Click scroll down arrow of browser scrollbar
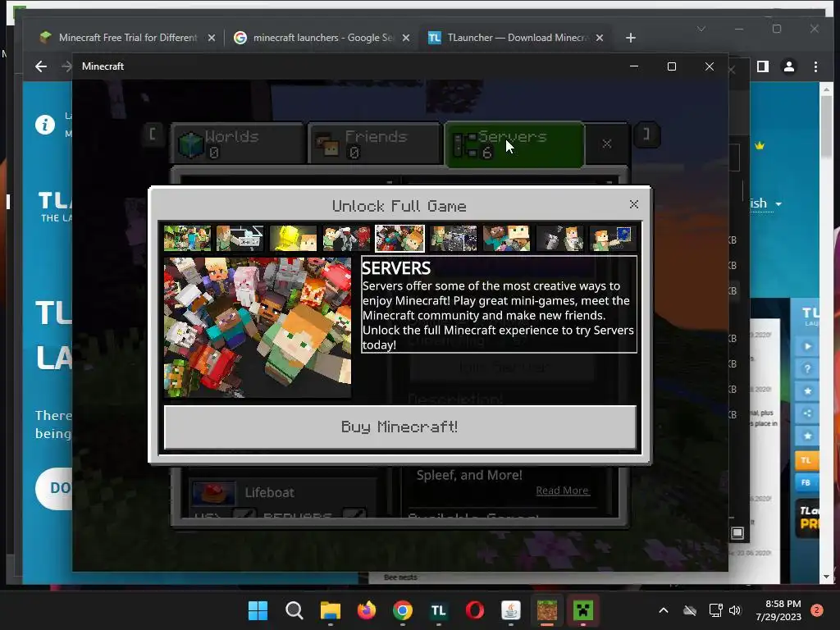This screenshot has height=630, width=840. coord(826,577)
